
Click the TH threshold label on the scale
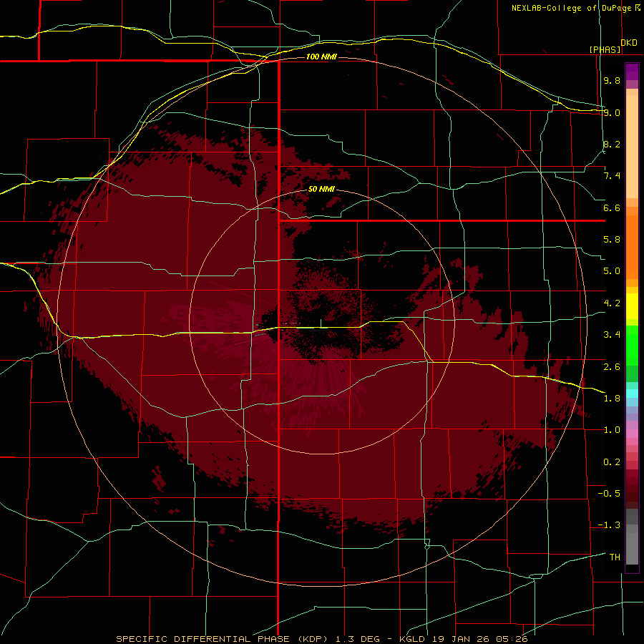click(x=615, y=557)
